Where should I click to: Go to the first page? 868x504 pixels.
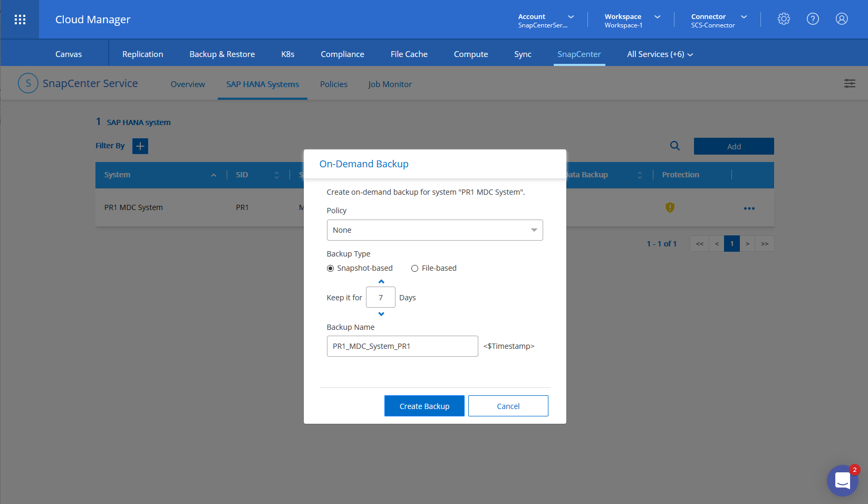700,244
